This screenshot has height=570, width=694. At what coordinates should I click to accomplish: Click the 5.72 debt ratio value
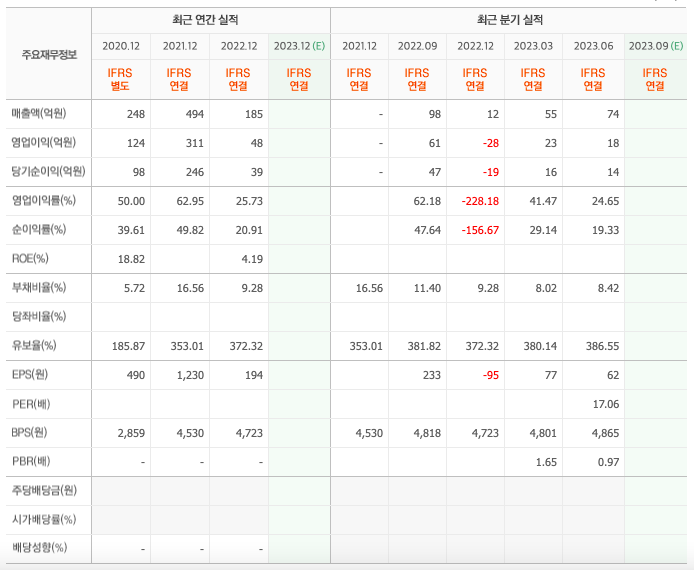(x=135, y=289)
